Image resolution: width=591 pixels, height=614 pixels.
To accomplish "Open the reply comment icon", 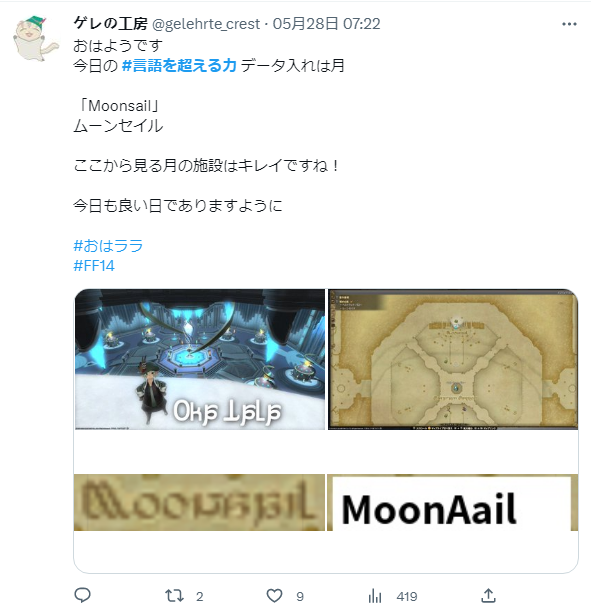I will point(82,596).
